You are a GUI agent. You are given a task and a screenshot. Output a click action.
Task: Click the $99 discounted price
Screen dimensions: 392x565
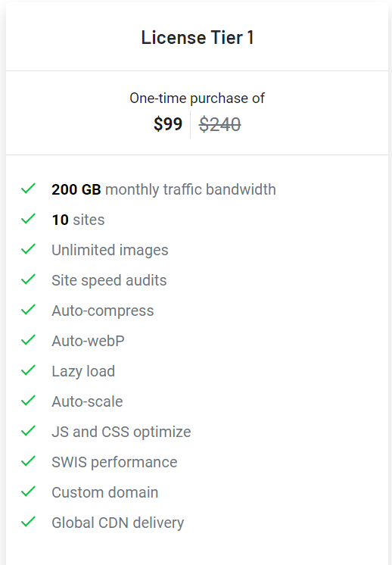pyautogui.click(x=168, y=124)
